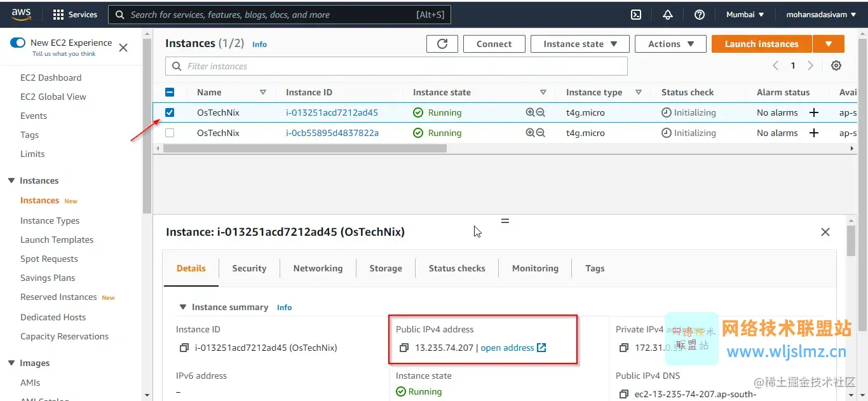
Task: Open Spot Requests in sidebar
Action: tap(49, 259)
